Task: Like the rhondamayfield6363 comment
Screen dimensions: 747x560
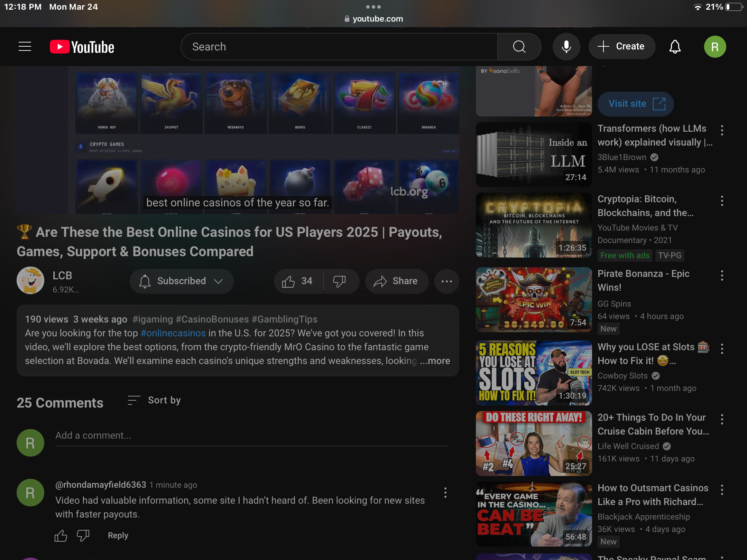Action: [x=61, y=536]
